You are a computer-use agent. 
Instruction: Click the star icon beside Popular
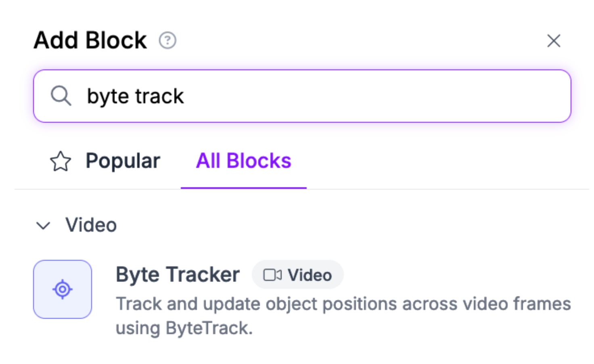point(61,161)
